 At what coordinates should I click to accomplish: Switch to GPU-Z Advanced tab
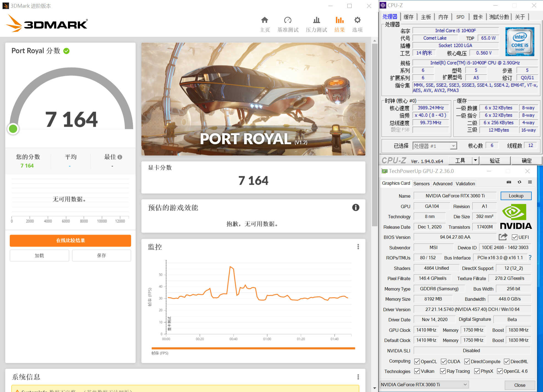click(x=442, y=184)
